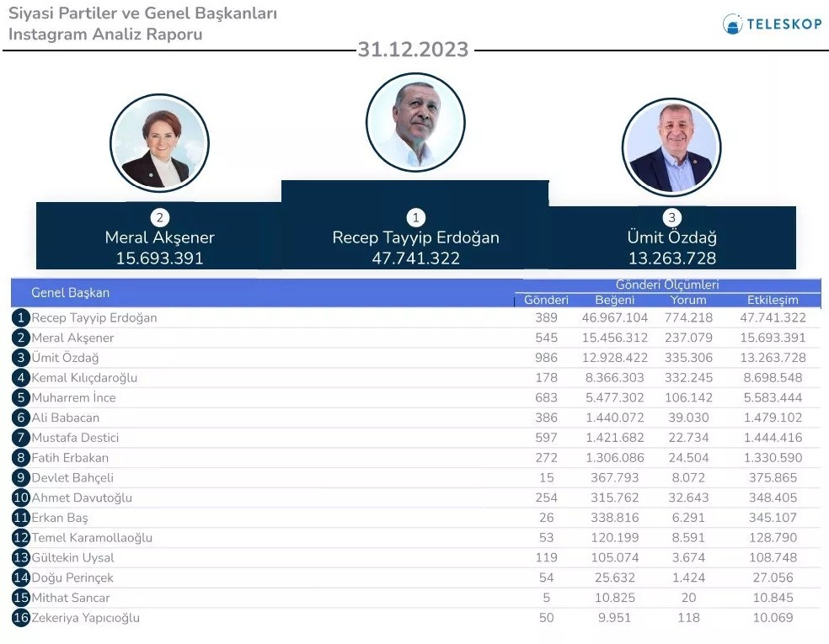Open profile photo above the Ümit Özdağ podium
Image resolution: width=829 pixels, height=644 pixels.
671,147
